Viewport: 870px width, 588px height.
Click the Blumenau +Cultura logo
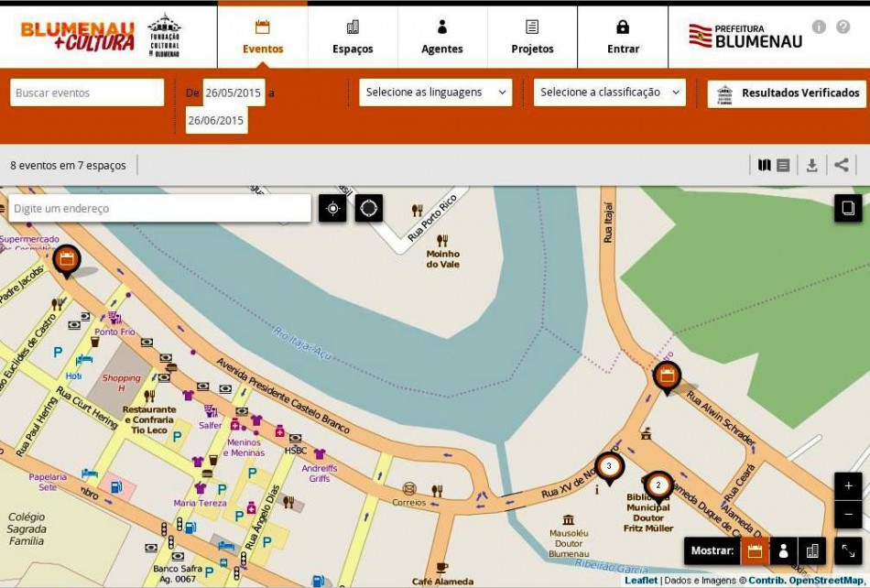point(78,36)
